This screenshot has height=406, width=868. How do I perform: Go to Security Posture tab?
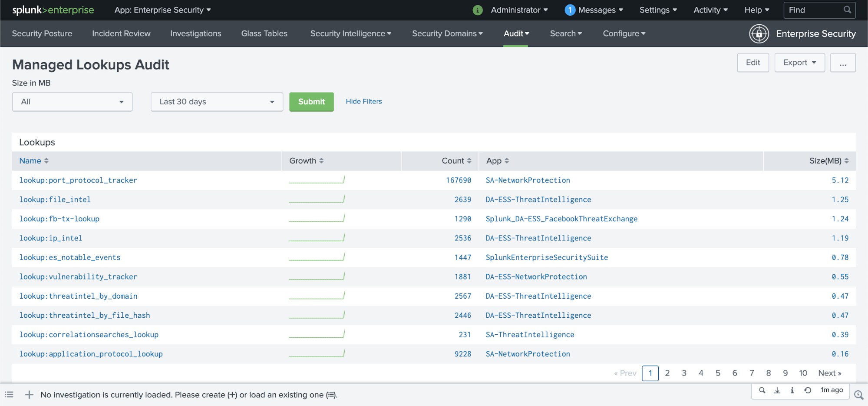(42, 33)
